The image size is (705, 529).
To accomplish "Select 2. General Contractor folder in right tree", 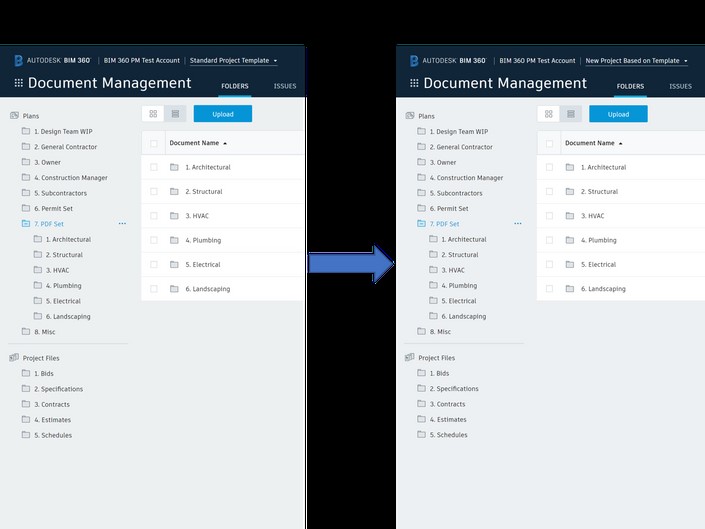I will coord(461,147).
